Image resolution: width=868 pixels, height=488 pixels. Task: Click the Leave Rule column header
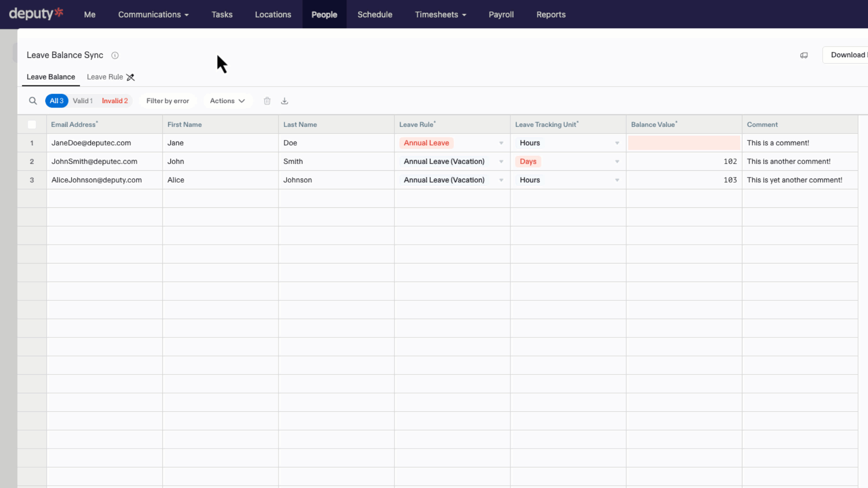pos(452,124)
